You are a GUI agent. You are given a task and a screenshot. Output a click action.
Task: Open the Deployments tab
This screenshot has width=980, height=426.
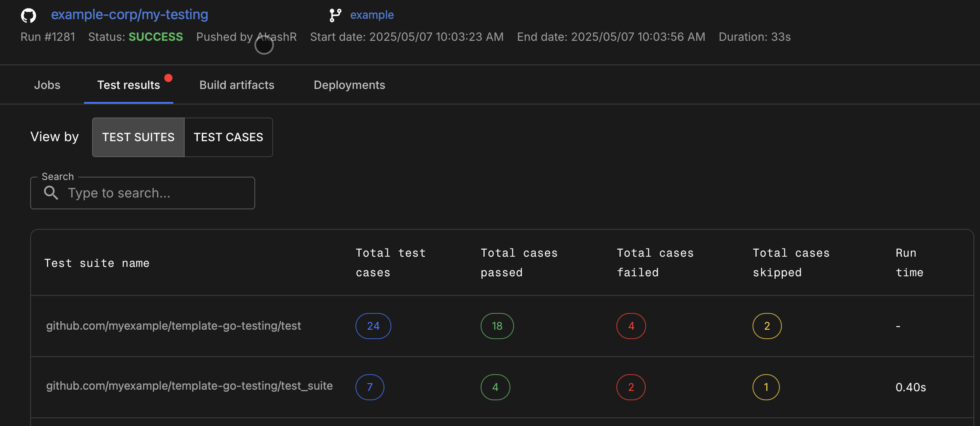(x=349, y=85)
